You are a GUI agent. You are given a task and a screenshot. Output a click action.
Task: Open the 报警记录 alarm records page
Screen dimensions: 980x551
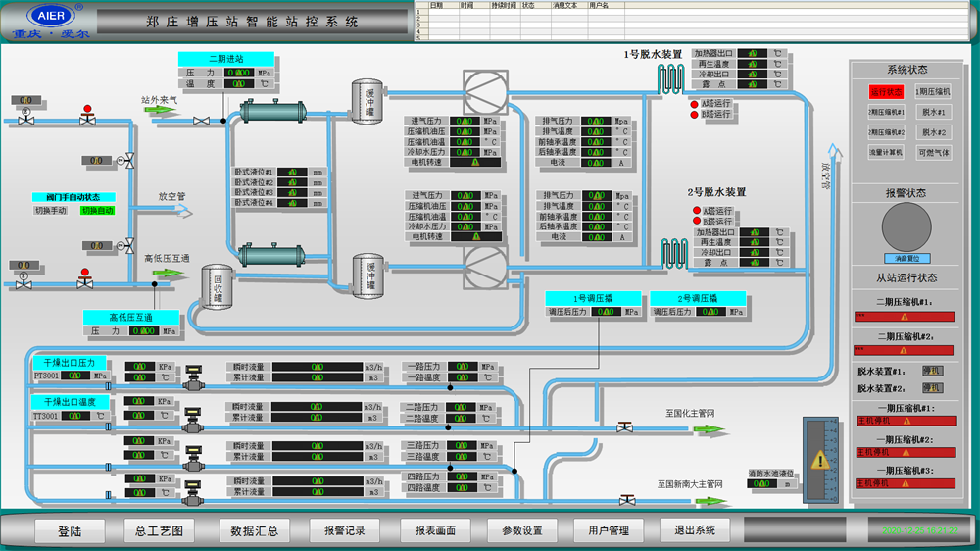(x=344, y=531)
